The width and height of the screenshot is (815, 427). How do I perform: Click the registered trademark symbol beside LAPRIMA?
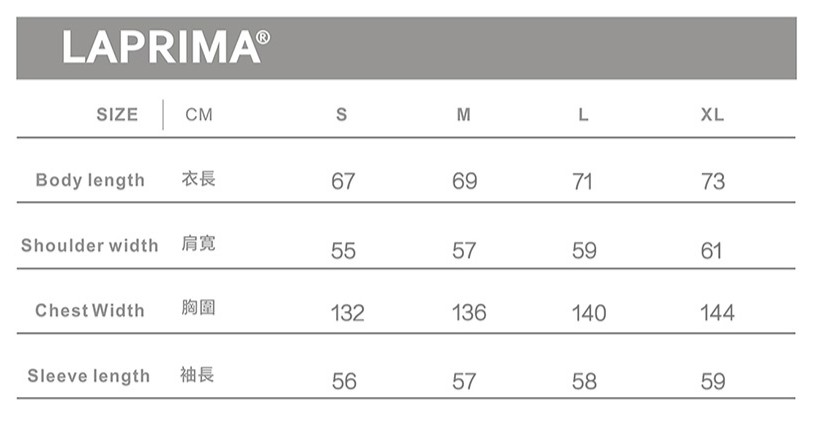(263, 38)
